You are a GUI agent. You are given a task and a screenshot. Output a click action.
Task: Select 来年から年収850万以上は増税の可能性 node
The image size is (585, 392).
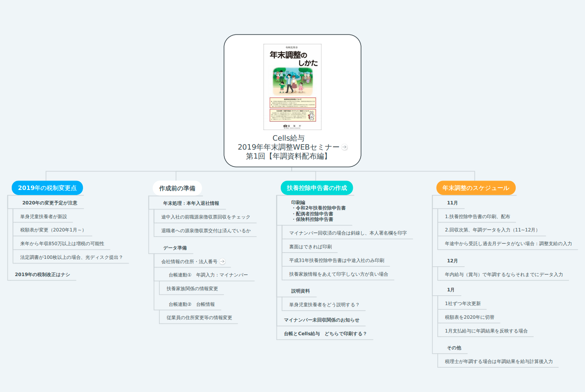62,244
